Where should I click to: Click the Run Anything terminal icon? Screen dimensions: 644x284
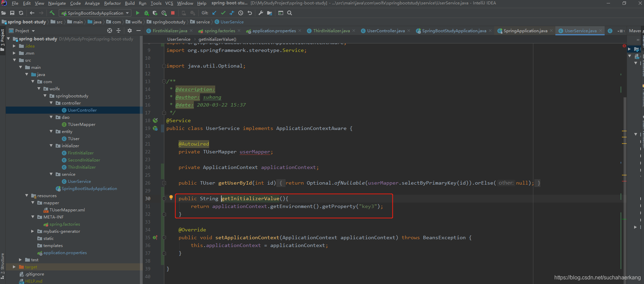(x=281, y=13)
